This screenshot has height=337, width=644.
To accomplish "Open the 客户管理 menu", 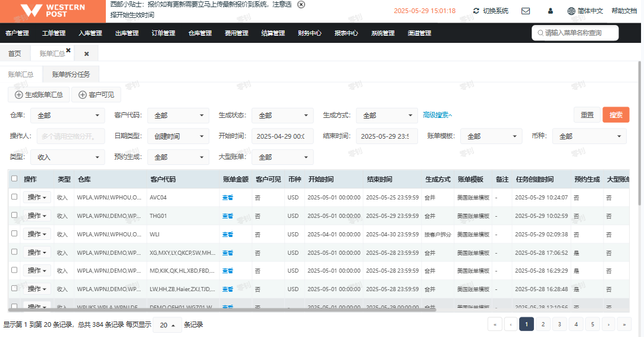I will (x=17, y=33).
